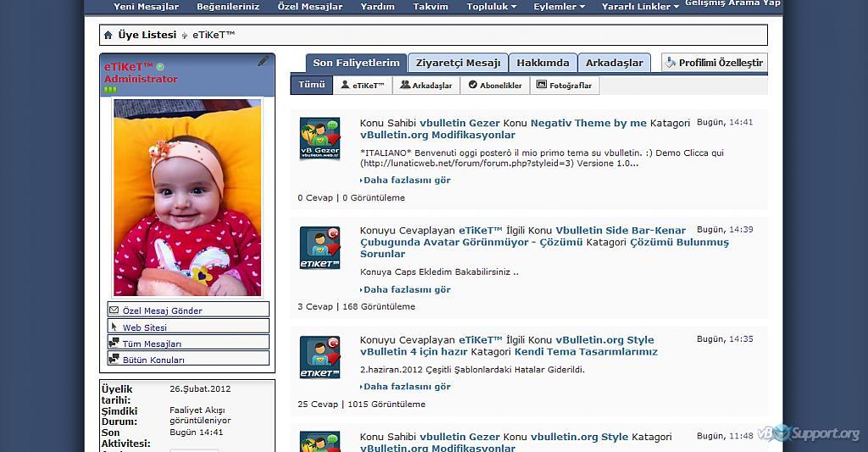Viewport: 868px width, 452px height.
Task: Expand Daha fazlasını gör under Negativ Theme post
Action: [x=405, y=180]
